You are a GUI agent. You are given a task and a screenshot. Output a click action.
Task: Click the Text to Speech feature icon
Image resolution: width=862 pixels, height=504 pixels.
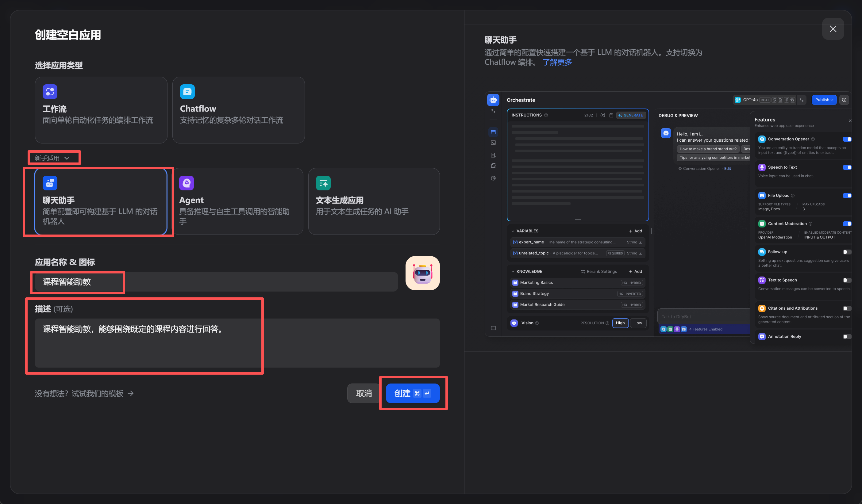click(762, 280)
